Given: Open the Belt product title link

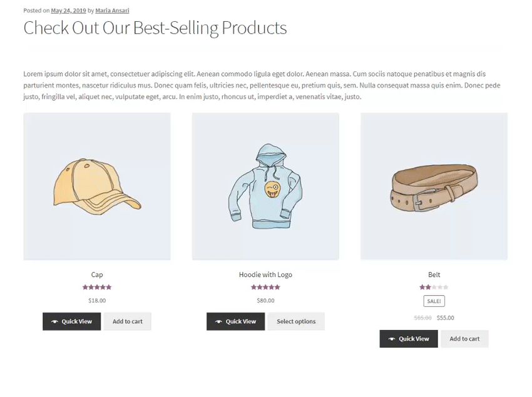Looking at the screenshot, I should click(x=434, y=275).
